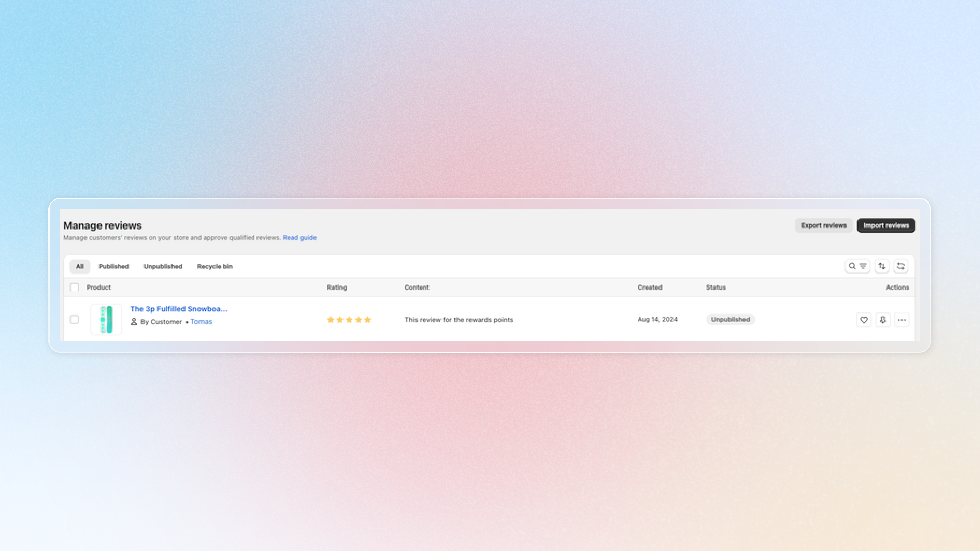Click the Import reviews button
980x551 pixels.
(x=886, y=226)
